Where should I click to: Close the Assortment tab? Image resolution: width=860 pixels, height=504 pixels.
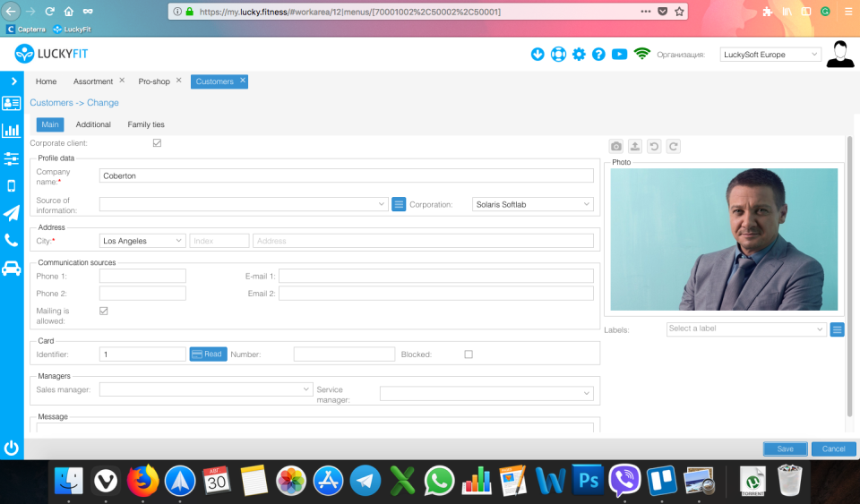(x=122, y=80)
